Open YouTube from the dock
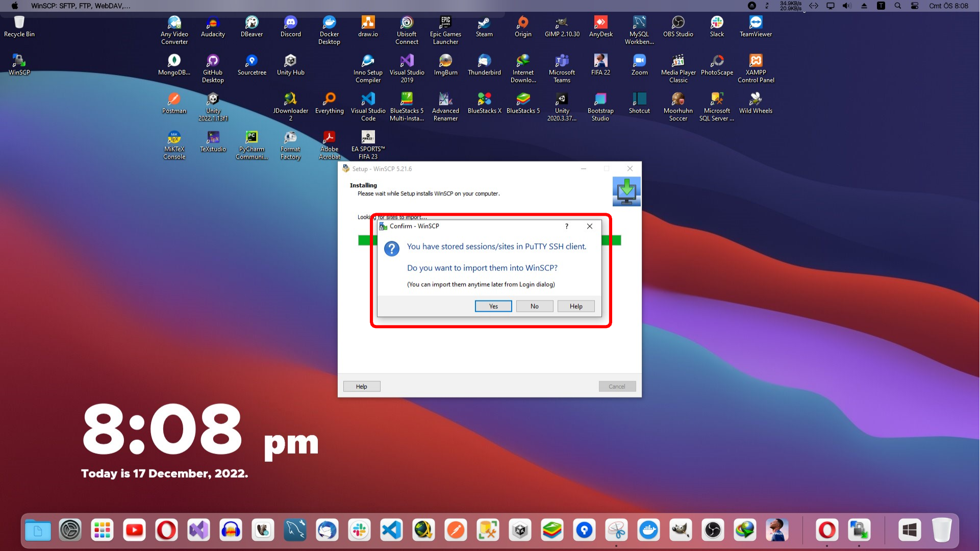This screenshot has height=551, width=980. coord(135,531)
